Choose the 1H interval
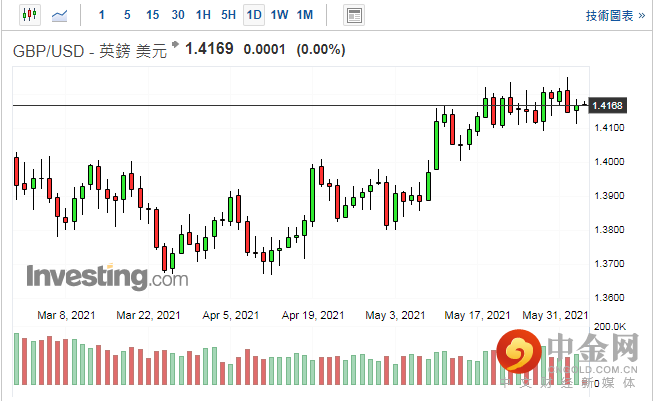 tap(203, 15)
